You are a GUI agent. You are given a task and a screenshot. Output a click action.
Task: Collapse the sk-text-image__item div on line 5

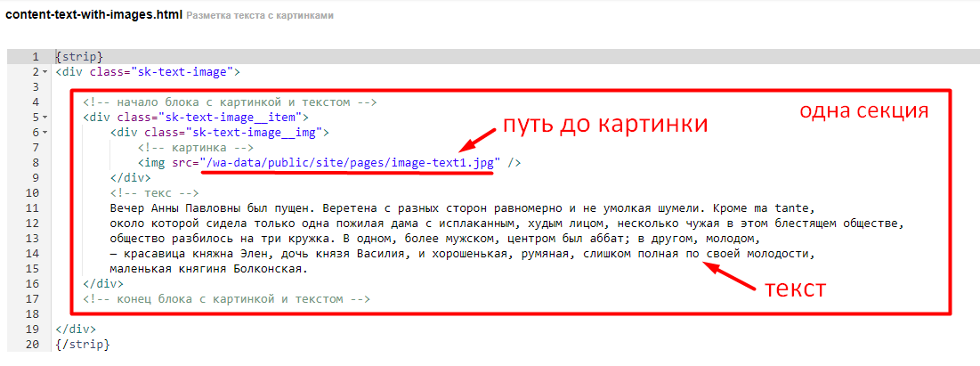(45, 118)
